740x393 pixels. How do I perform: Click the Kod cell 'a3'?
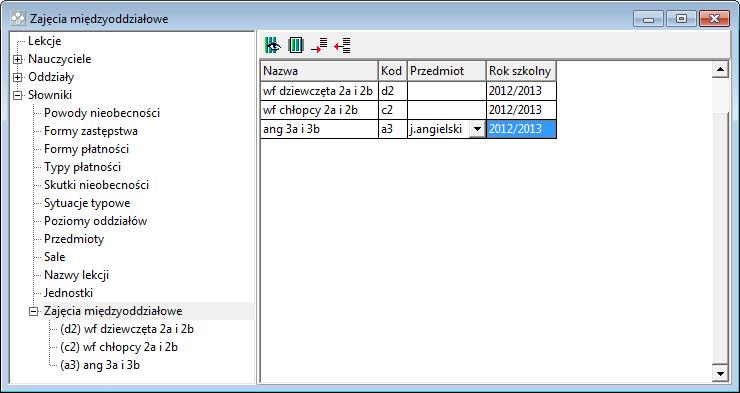(x=392, y=129)
